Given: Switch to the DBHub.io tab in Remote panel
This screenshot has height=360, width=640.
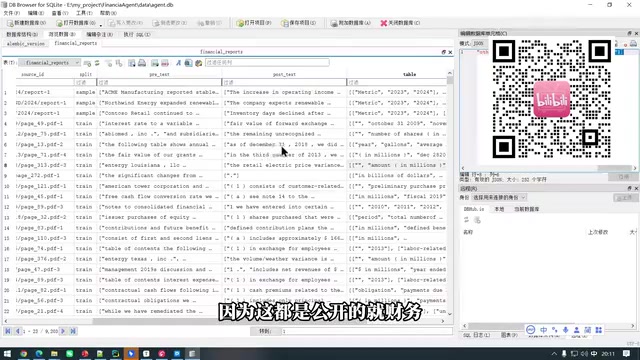Looking at the screenshot, I should (x=474, y=209).
